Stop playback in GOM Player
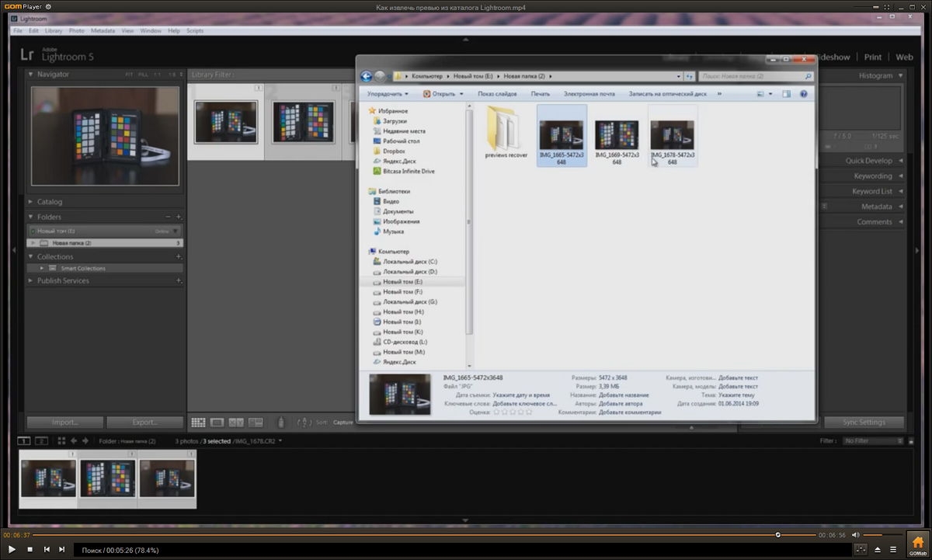The width and height of the screenshot is (932, 560). [30, 549]
